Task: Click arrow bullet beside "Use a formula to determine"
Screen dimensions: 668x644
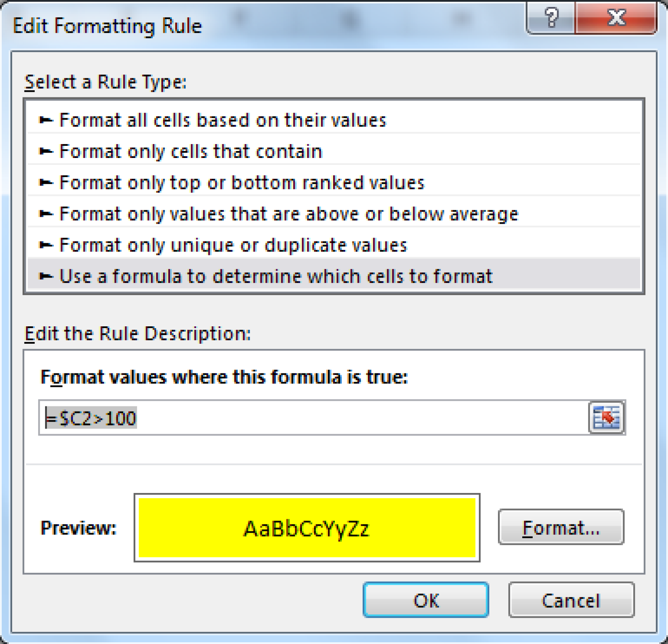Action: (x=46, y=276)
